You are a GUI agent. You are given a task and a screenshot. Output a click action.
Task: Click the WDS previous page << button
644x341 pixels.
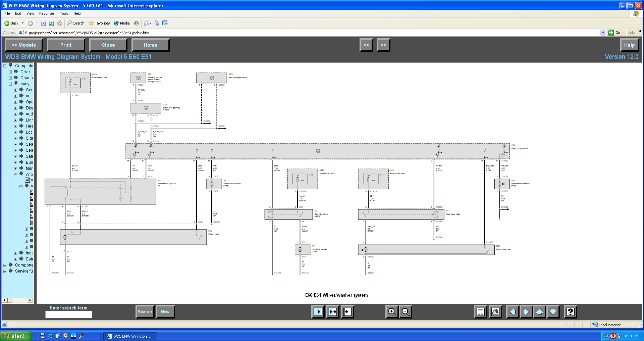coord(366,45)
